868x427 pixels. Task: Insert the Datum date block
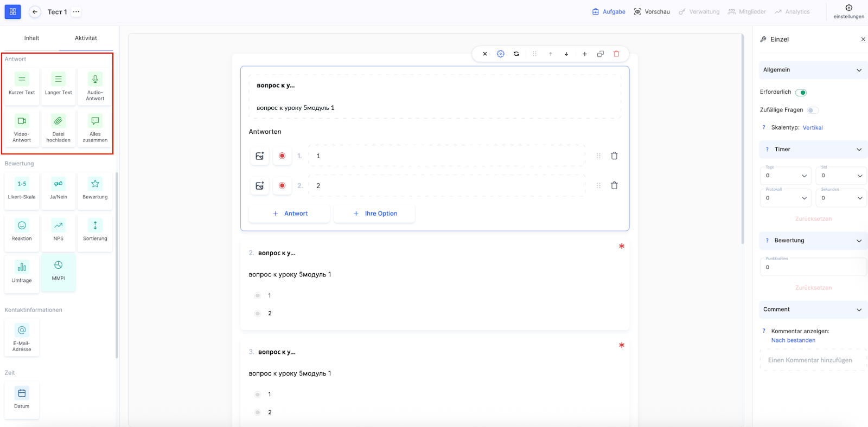pos(22,400)
